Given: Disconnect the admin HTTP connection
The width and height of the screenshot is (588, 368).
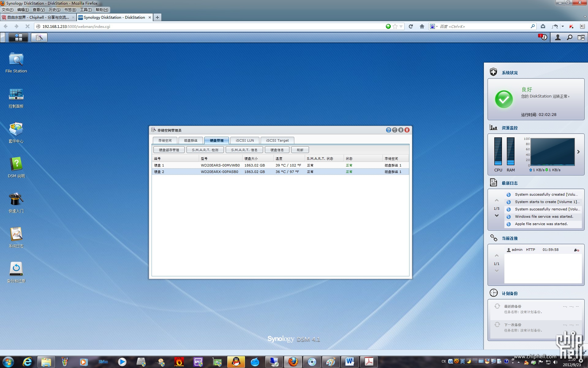Looking at the screenshot, I should click(576, 250).
